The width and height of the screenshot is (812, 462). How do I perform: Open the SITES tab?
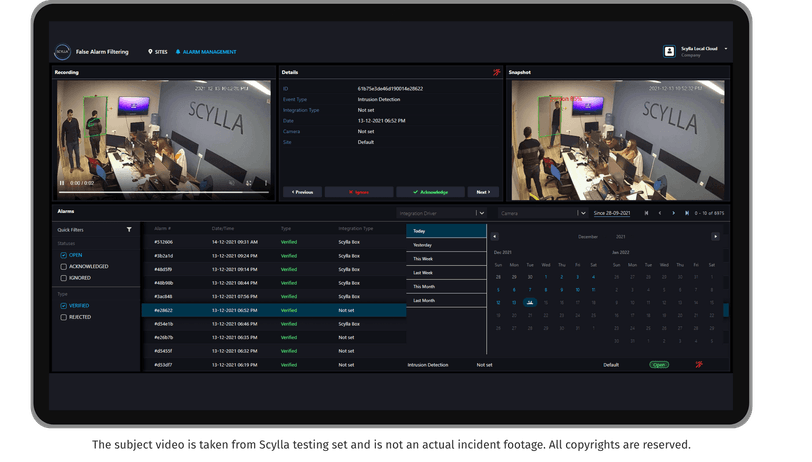pos(158,52)
